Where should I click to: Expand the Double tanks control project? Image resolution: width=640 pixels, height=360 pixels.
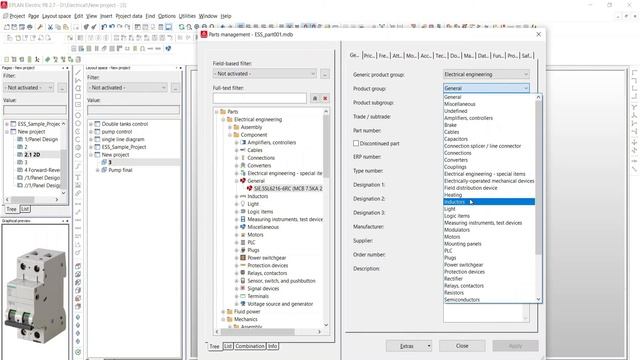(x=91, y=124)
